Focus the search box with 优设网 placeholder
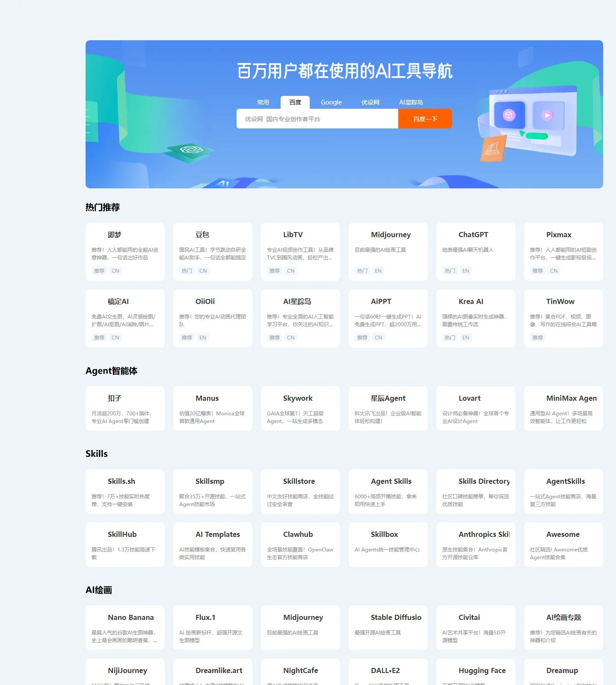 click(x=317, y=119)
